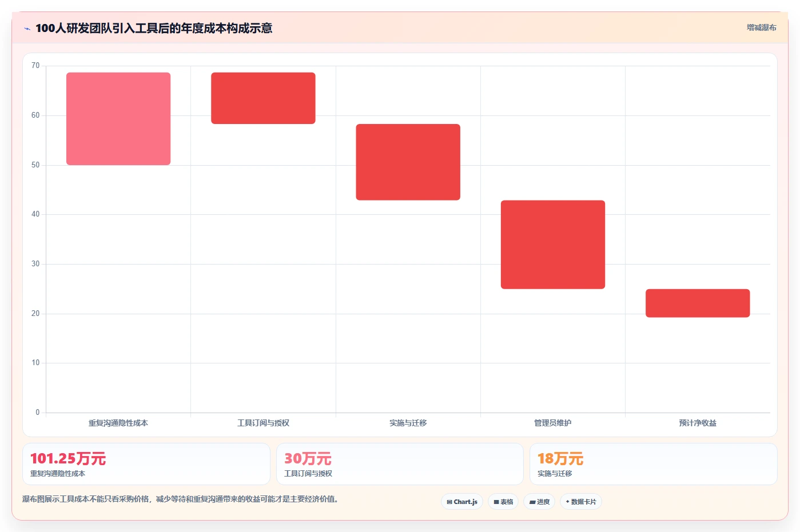The image size is (800, 532).
Task: Click the x-axis label 管理员维护
Action: click(553, 423)
